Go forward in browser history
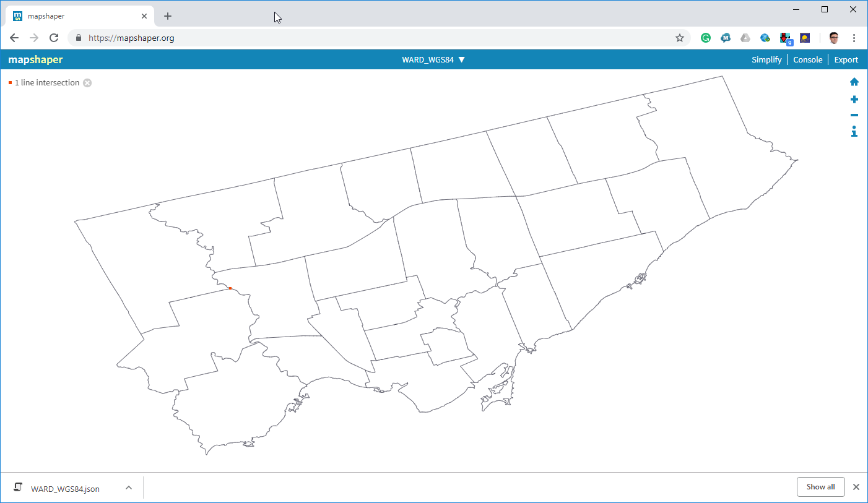The height and width of the screenshot is (503, 868). [x=34, y=38]
